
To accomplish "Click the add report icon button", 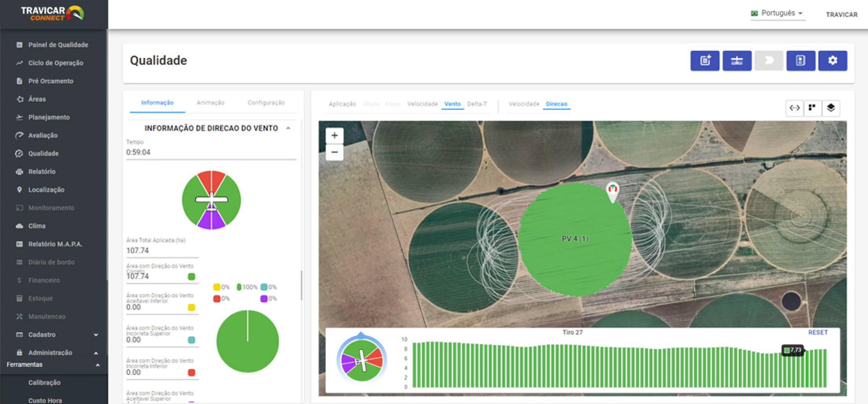I will click(x=705, y=61).
